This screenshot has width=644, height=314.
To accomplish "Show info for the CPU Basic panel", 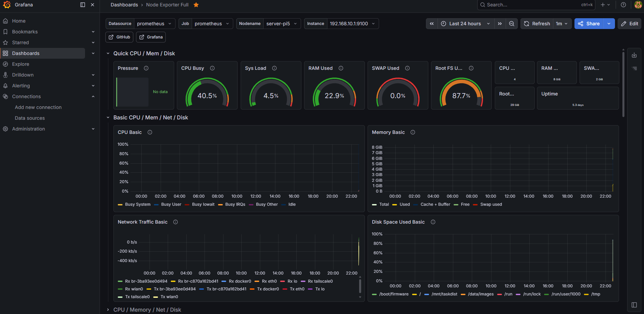I will 150,132.
